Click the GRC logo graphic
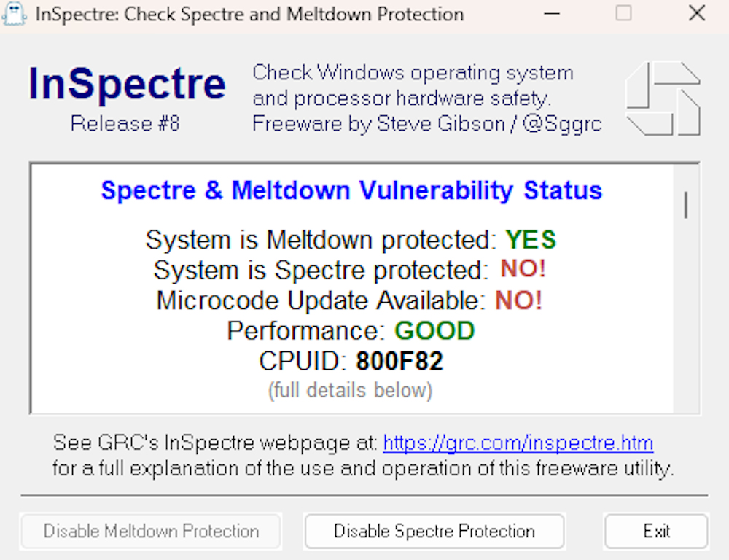 663,98
